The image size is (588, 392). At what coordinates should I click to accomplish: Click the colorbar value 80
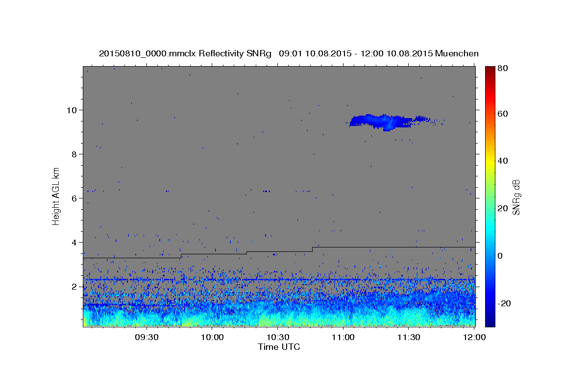click(x=503, y=69)
